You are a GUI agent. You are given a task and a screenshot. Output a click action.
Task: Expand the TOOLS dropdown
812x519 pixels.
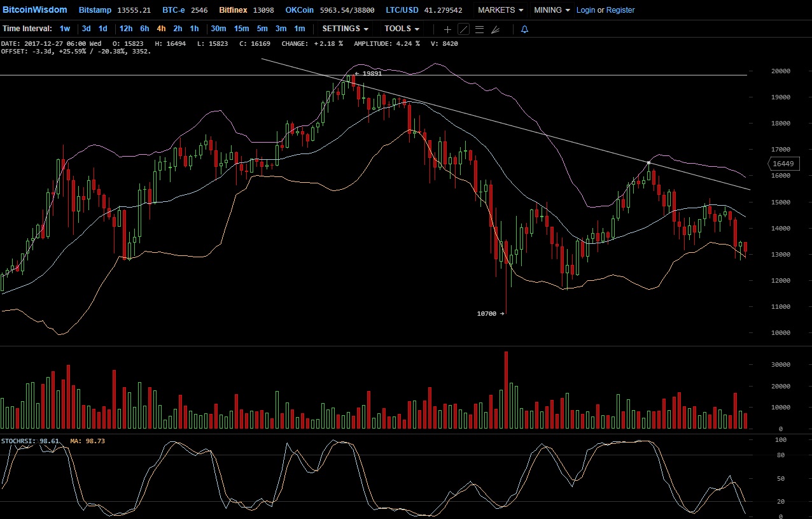pos(402,29)
